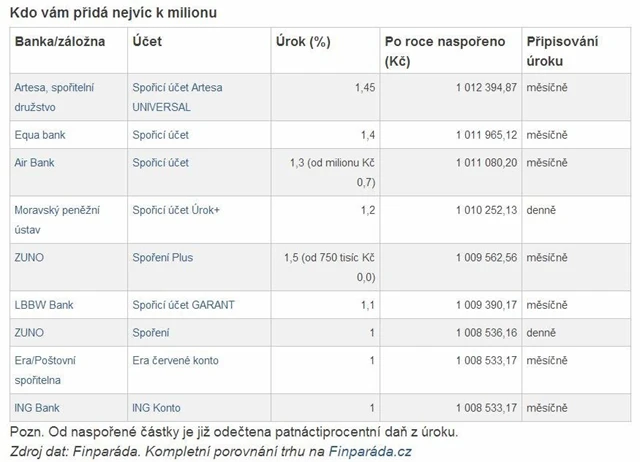The image size is (640, 462).
Task: Open the Era červené konto link
Action: 175,360
